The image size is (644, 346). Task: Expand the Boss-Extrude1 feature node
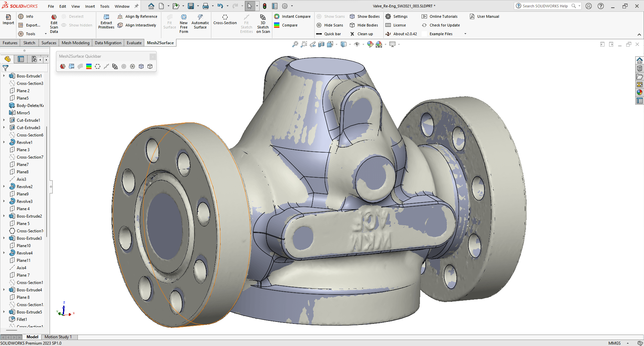pyautogui.click(x=4, y=76)
